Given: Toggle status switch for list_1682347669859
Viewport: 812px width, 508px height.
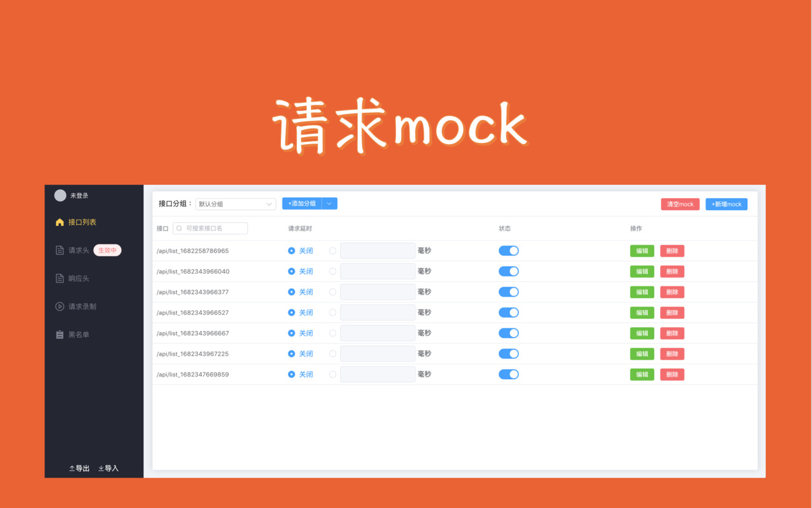Looking at the screenshot, I should point(509,375).
